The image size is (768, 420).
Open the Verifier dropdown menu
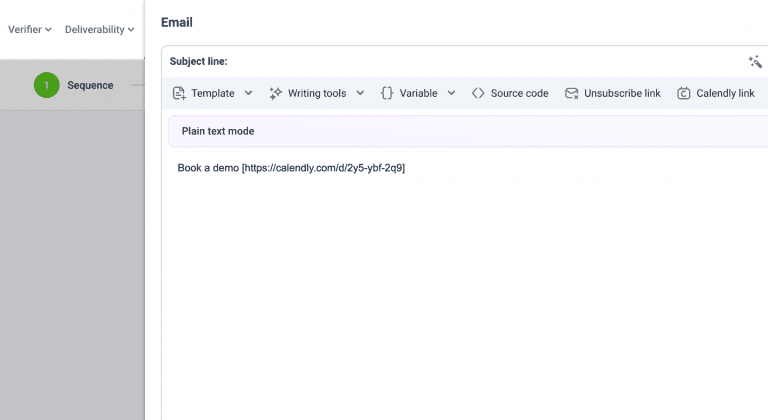tap(30, 29)
